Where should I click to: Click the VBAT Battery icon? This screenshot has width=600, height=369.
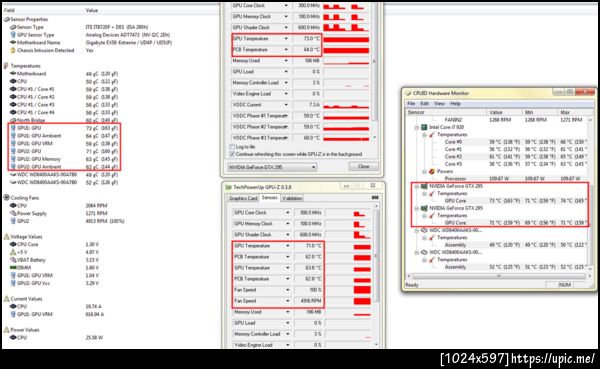pos(13,260)
